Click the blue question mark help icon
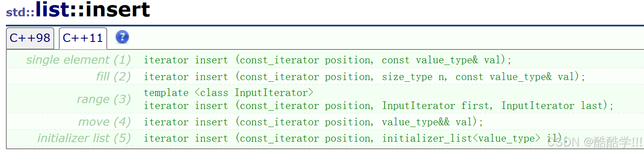The image size is (644, 153). coord(122,37)
